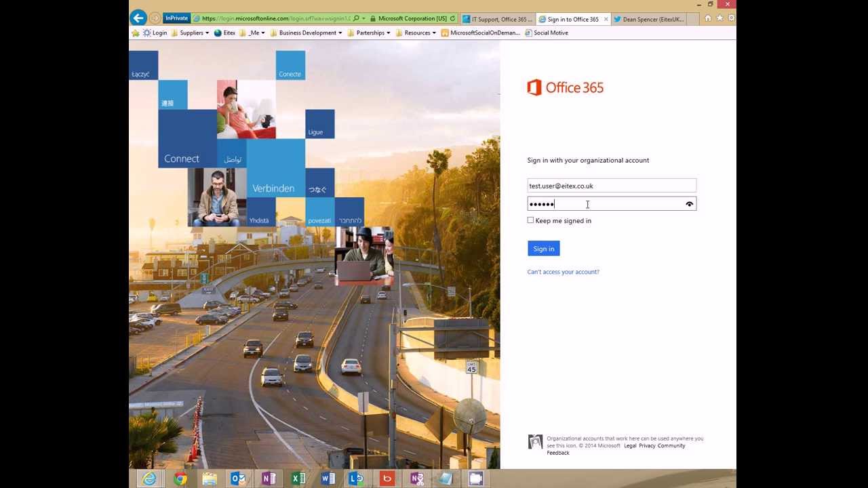Open Internet Explorer from taskbar
Viewport: 868px width, 488px height.
tap(149, 479)
